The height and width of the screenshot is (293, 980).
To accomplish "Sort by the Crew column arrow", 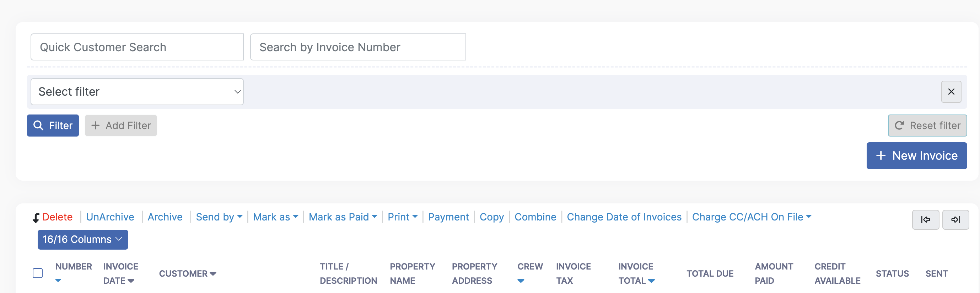I will point(521,281).
